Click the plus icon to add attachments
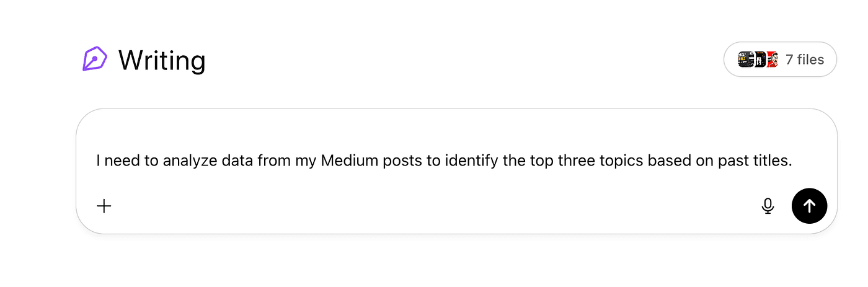 click(104, 206)
